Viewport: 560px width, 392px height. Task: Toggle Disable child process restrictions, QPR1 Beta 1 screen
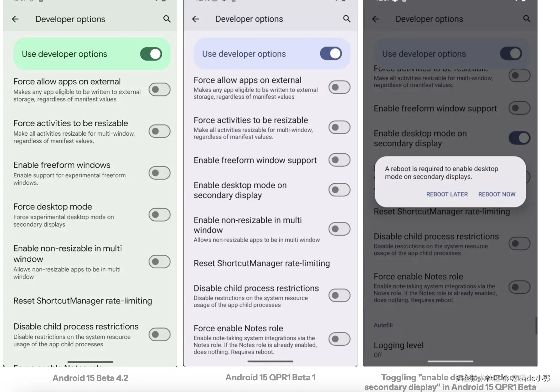coord(339,295)
